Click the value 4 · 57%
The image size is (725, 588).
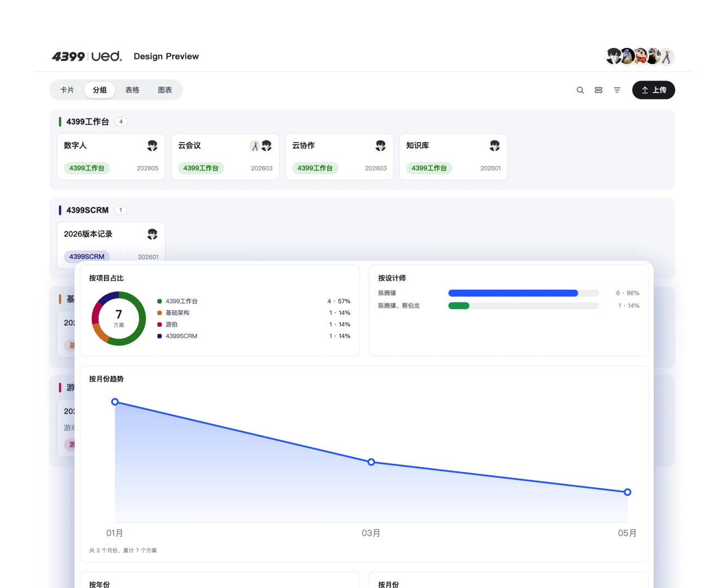click(339, 301)
